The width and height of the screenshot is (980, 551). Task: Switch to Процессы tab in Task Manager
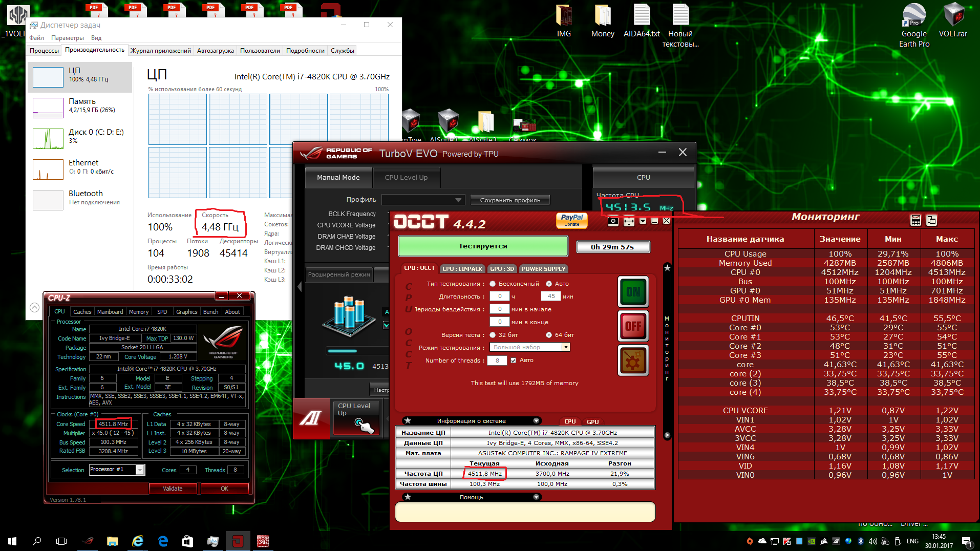(x=44, y=51)
